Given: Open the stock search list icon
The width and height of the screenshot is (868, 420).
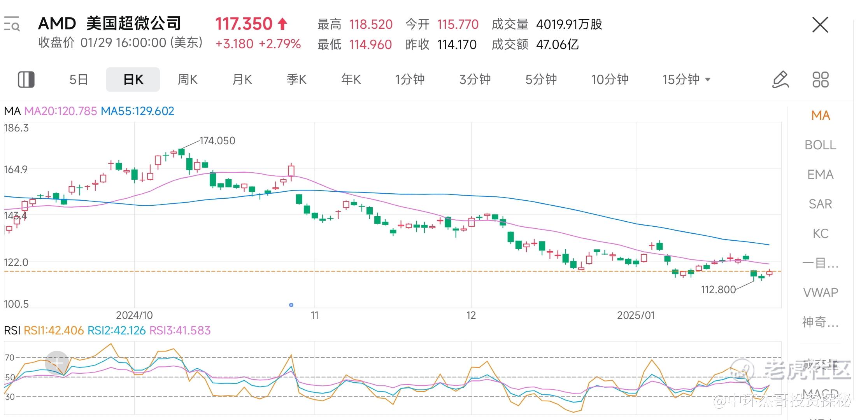Looking at the screenshot, I should pyautogui.click(x=12, y=24).
